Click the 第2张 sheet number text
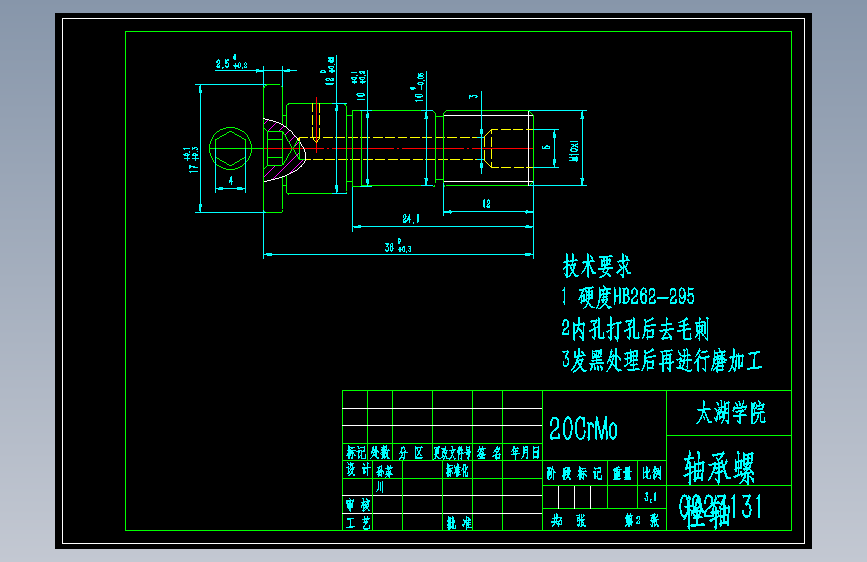The image size is (867, 562). pyautogui.click(x=642, y=520)
